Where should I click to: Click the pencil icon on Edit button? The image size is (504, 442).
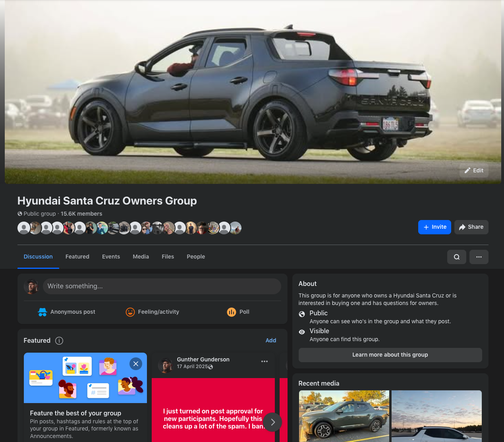pos(467,170)
